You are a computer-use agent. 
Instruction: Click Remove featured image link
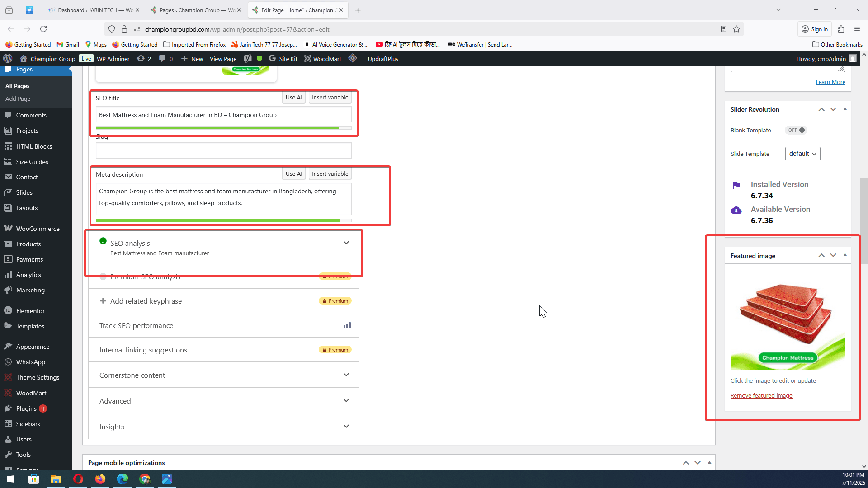pos(761,396)
